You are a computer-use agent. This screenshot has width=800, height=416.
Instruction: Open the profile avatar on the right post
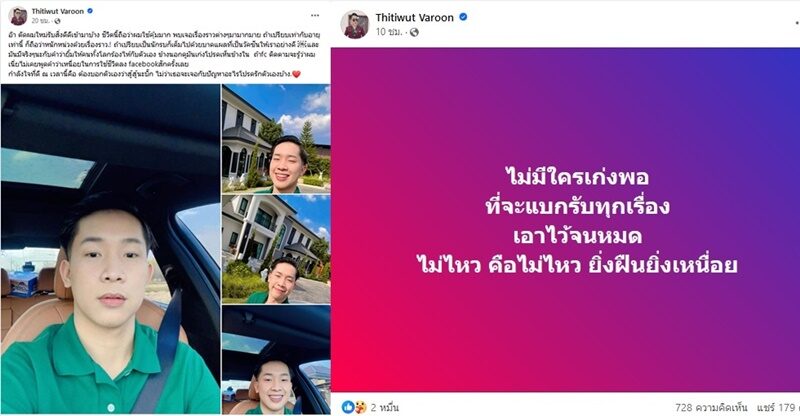354,24
